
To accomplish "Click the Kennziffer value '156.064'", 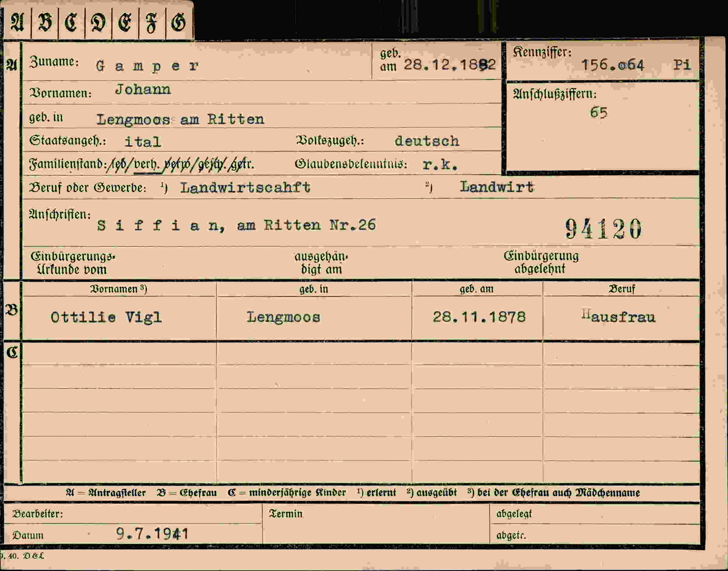I will (x=613, y=64).
